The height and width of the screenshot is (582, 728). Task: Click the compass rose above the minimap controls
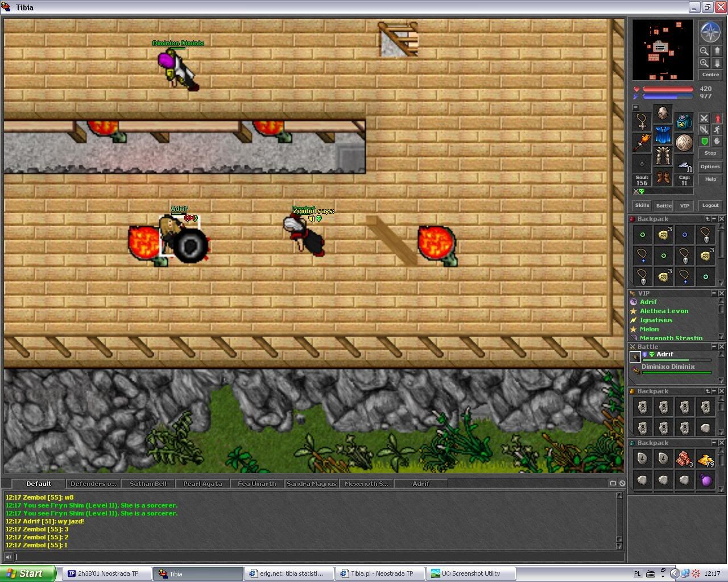click(710, 32)
